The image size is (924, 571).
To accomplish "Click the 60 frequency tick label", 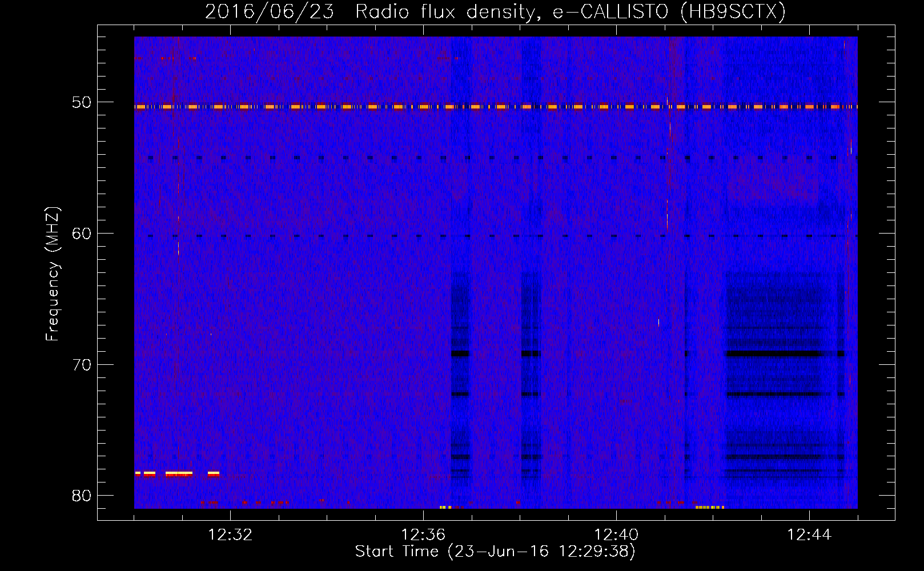I will click(x=82, y=234).
